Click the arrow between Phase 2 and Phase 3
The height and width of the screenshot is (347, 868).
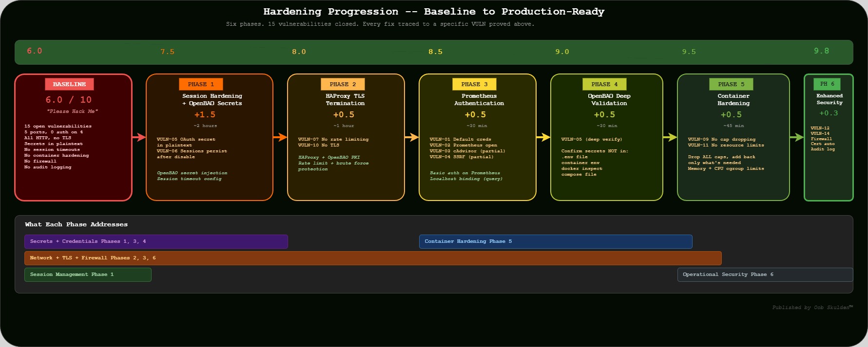point(412,137)
